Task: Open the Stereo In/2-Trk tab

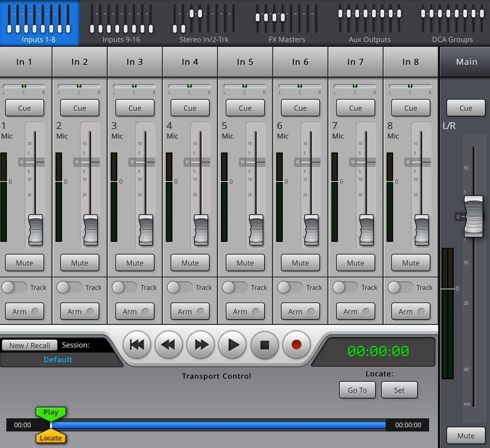Action: click(204, 23)
